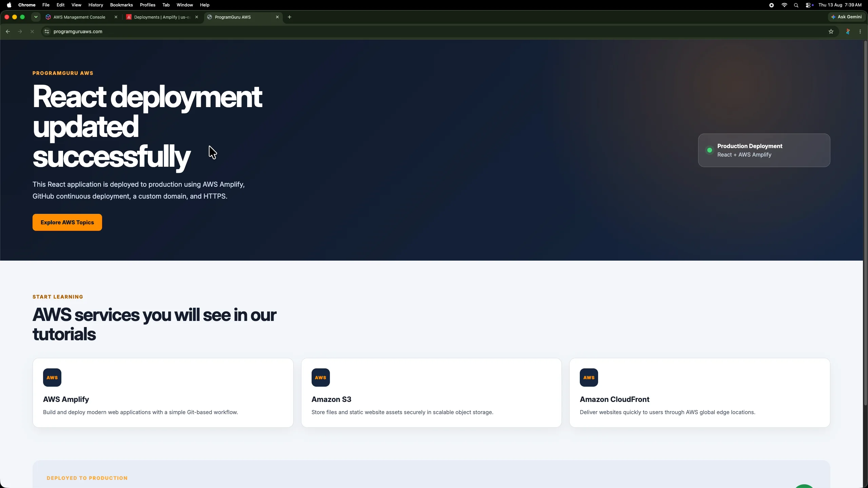Select the Amazon S3 card title
The height and width of the screenshot is (488, 868).
click(x=331, y=399)
